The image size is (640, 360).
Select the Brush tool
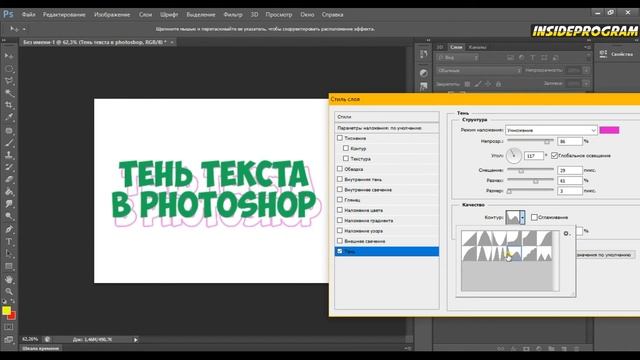tap(9, 143)
